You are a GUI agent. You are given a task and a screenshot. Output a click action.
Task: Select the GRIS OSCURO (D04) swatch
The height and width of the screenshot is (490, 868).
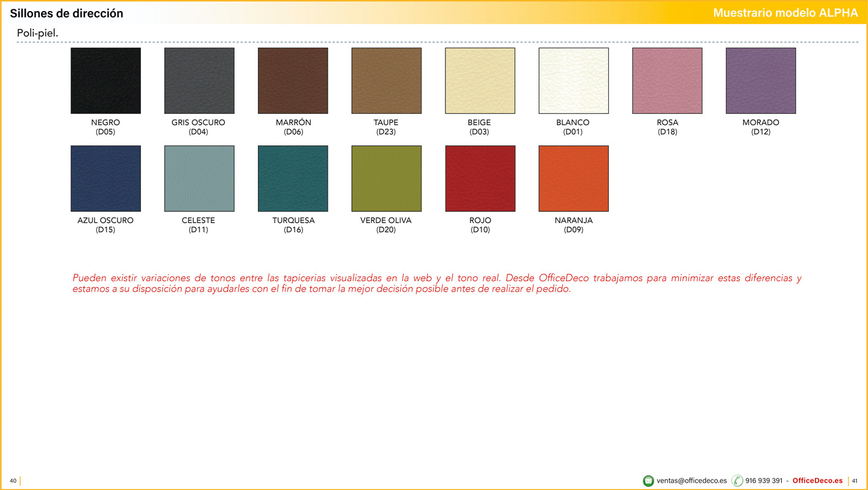tap(199, 81)
